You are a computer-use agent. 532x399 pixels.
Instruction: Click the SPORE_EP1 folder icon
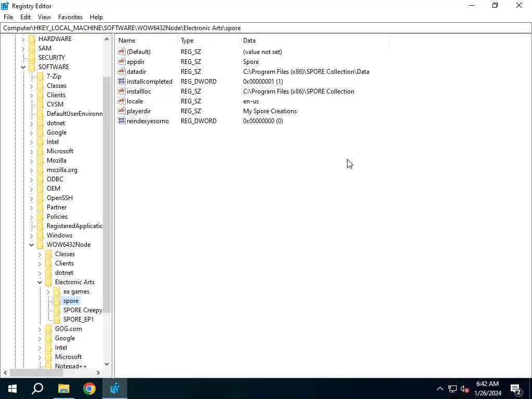[x=57, y=320]
